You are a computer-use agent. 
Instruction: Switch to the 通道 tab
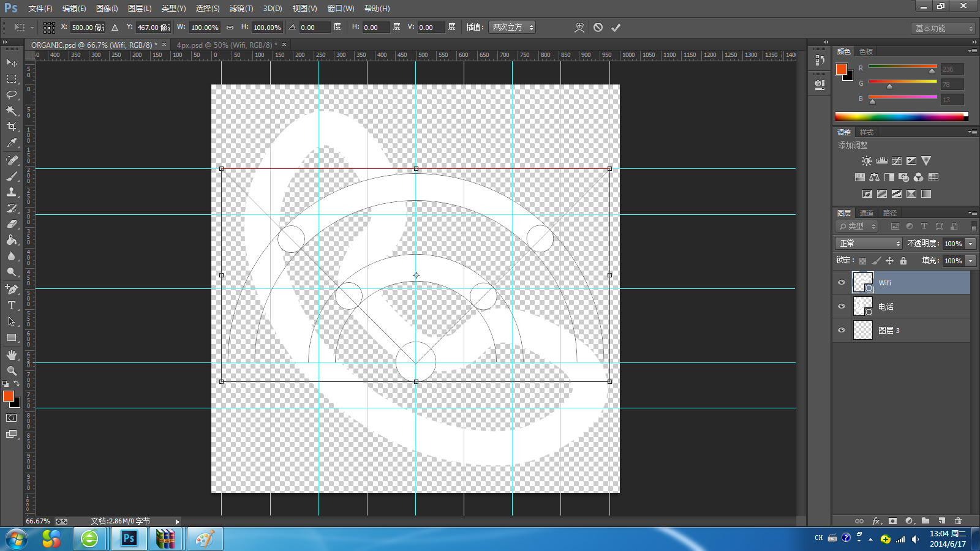tap(867, 213)
